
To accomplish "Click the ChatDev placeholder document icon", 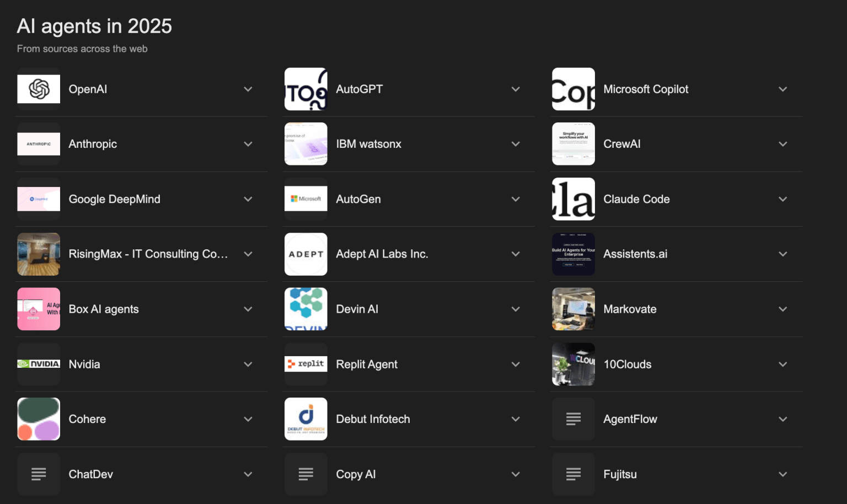I will (x=39, y=474).
